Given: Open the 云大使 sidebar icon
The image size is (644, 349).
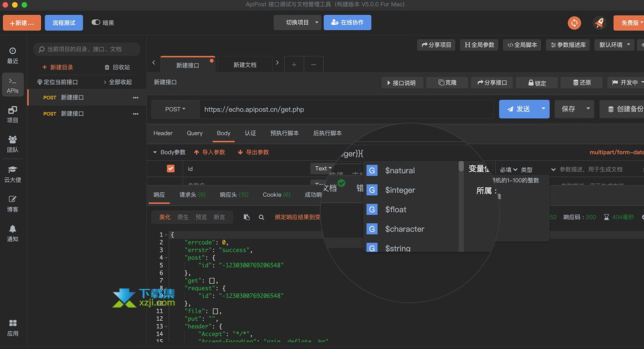Looking at the screenshot, I should click(13, 174).
